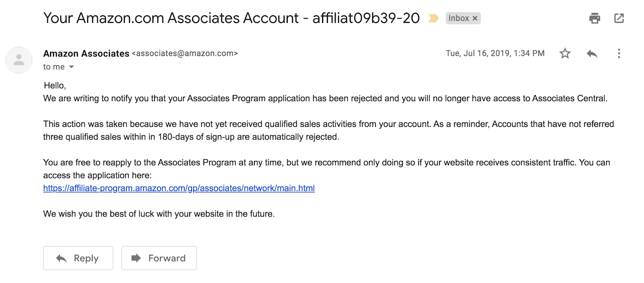
Task: Click the "Hello," greeting line
Action: pos(55,85)
